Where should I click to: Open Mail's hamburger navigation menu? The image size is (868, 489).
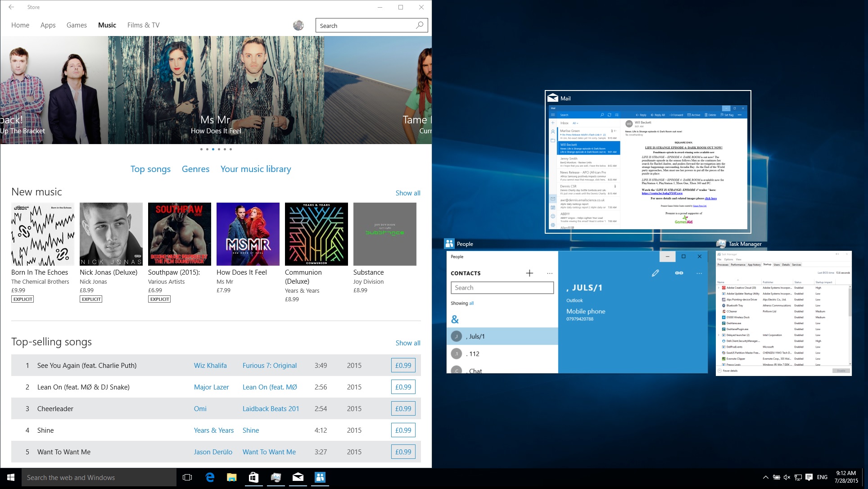[553, 115]
